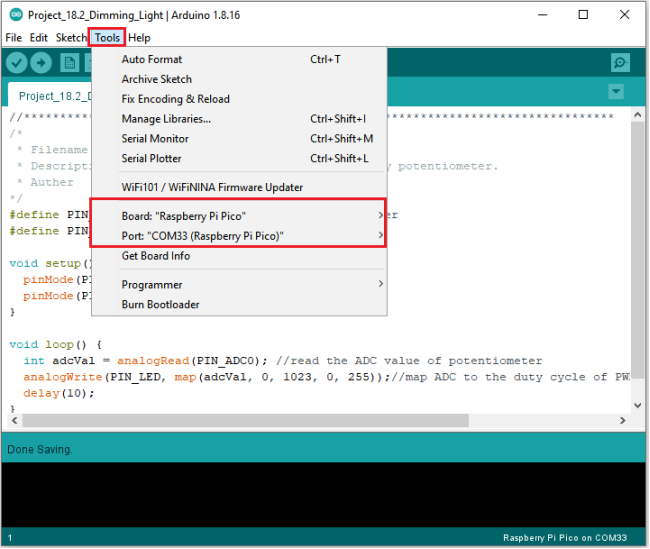Close the open Tools menu
650x549 pixels.
107,38
